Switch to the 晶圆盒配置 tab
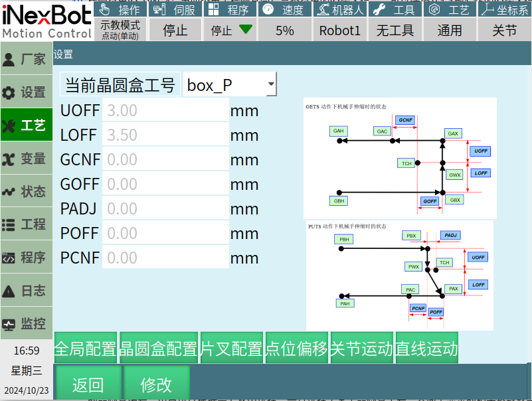This screenshot has height=401, width=532. [159, 349]
